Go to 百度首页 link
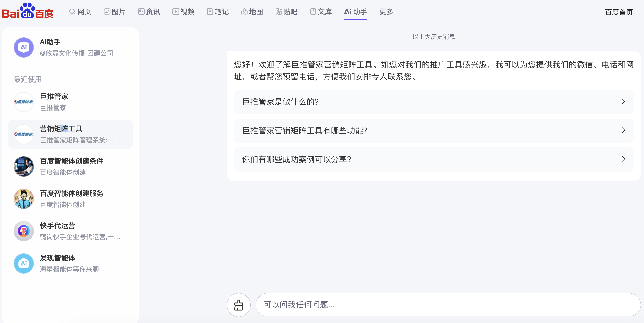The width and height of the screenshot is (644, 323). [619, 12]
